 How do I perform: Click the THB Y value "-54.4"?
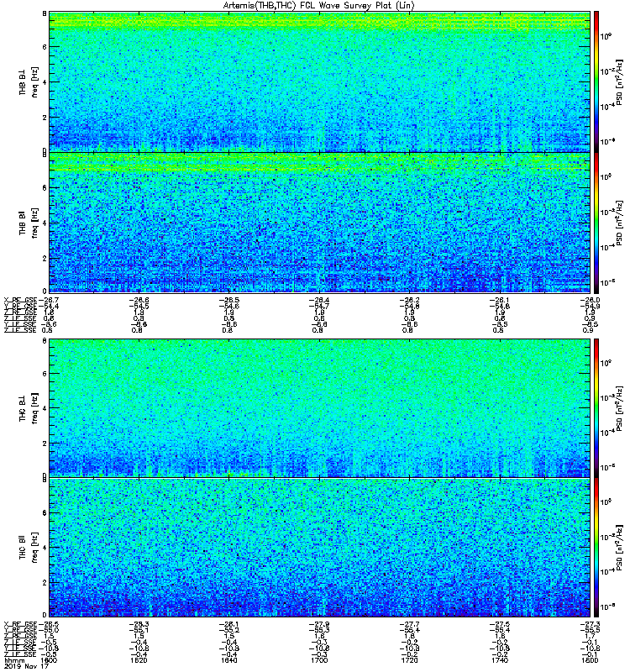pyautogui.click(x=48, y=307)
